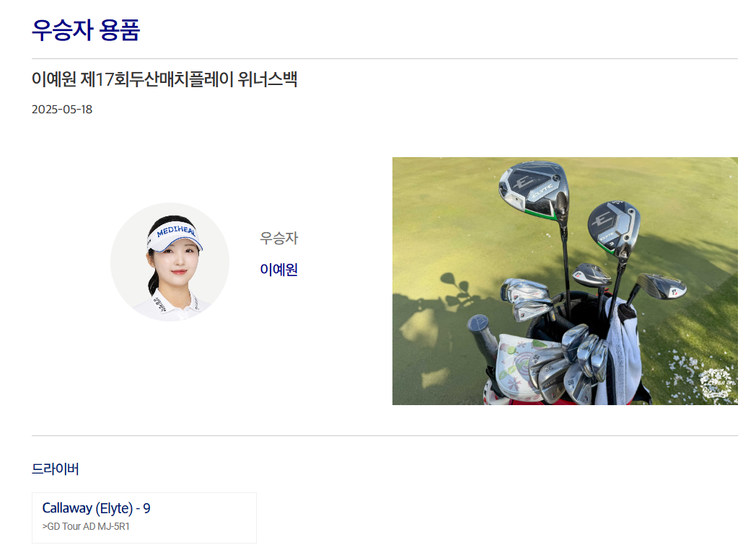
Task: Click the wedge cluster in the bag
Action: point(569,365)
